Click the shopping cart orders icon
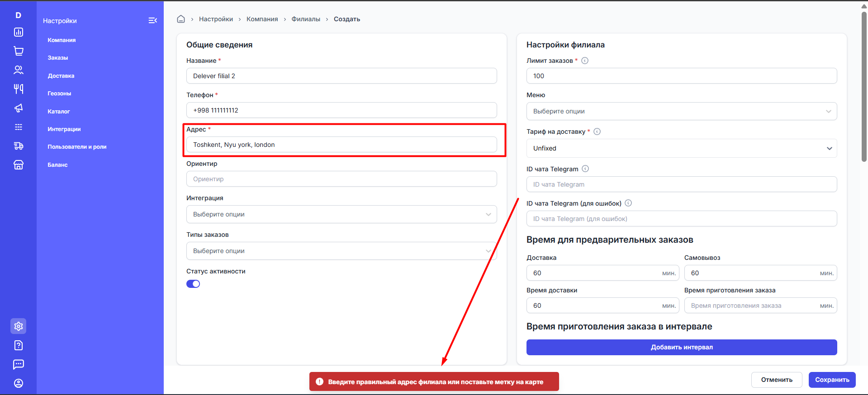 tap(19, 51)
